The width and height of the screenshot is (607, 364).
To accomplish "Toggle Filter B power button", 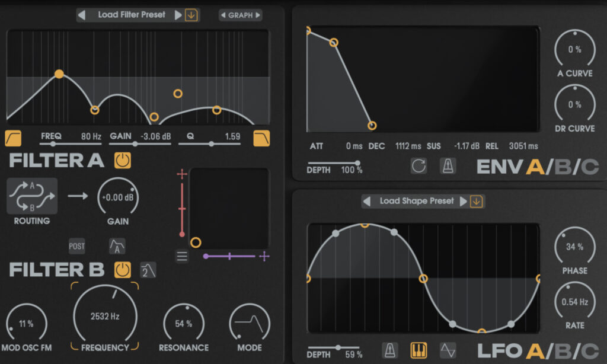I will (122, 270).
